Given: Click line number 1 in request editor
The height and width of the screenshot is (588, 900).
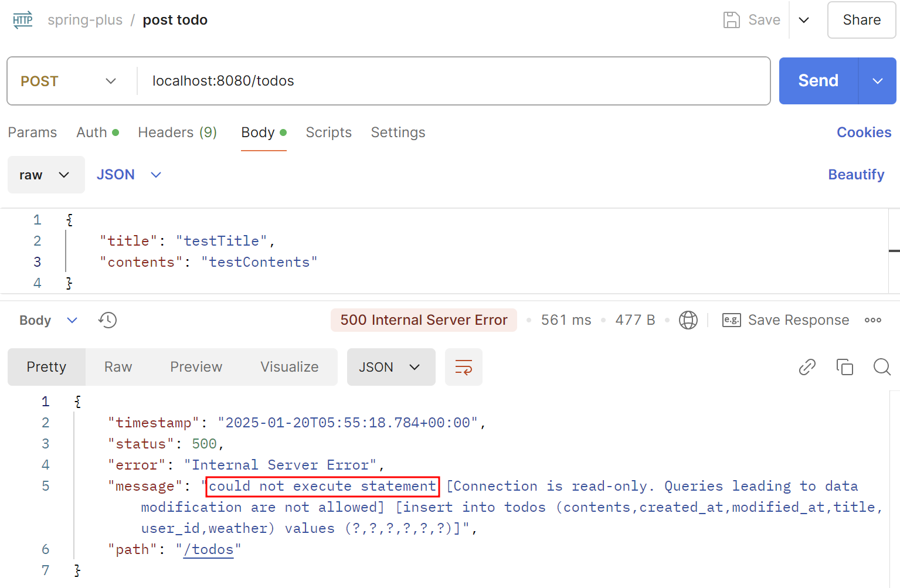Looking at the screenshot, I should click(38, 220).
